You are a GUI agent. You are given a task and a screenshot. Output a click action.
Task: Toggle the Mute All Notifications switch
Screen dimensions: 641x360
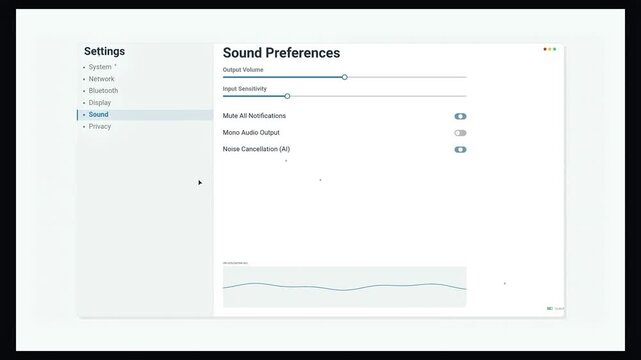pyautogui.click(x=460, y=116)
